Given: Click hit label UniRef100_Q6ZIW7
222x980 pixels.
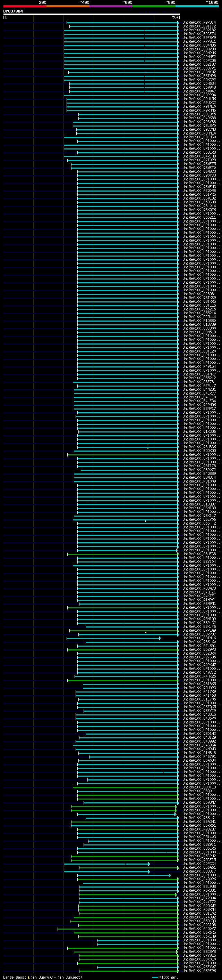Looking at the screenshot, I should pos(199,65).
